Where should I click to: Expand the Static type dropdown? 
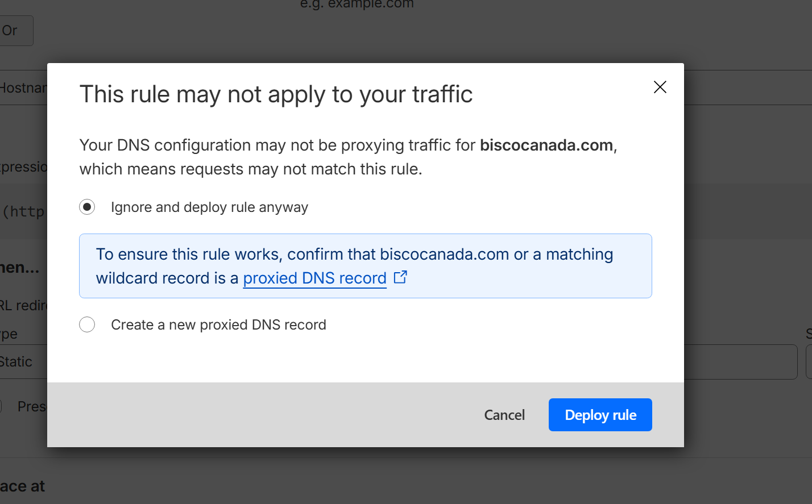pos(23,362)
